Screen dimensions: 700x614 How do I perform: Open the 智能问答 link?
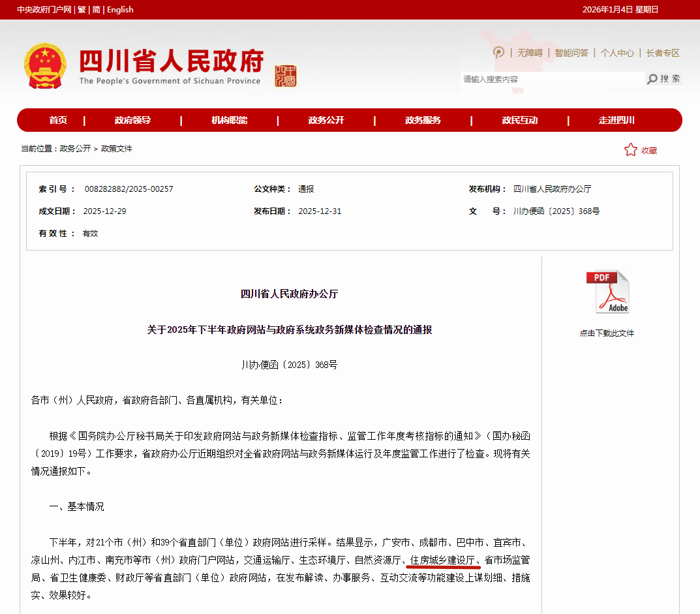coord(571,53)
